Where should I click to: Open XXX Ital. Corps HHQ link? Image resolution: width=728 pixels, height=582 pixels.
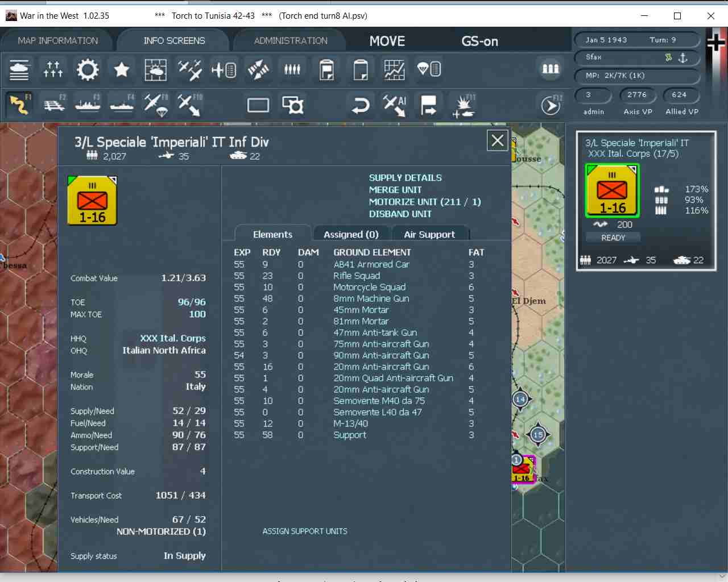(x=173, y=338)
